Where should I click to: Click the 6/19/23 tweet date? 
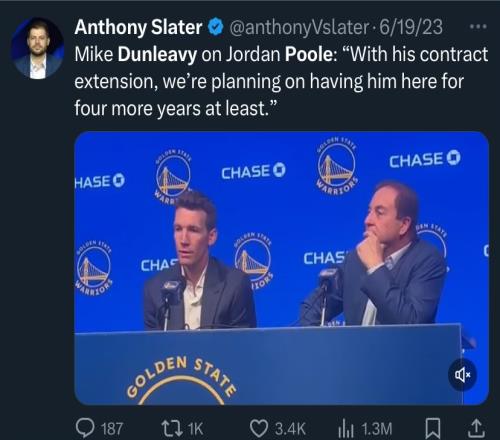[x=411, y=27]
